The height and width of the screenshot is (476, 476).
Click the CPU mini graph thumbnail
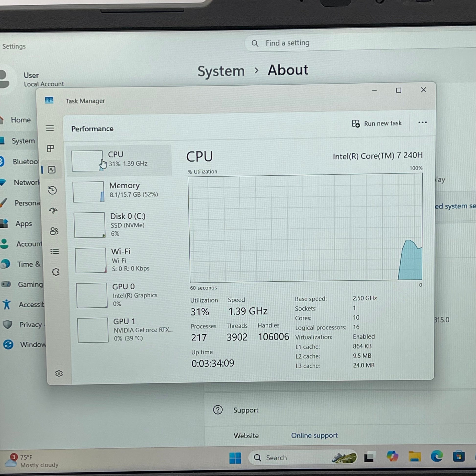point(87,161)
